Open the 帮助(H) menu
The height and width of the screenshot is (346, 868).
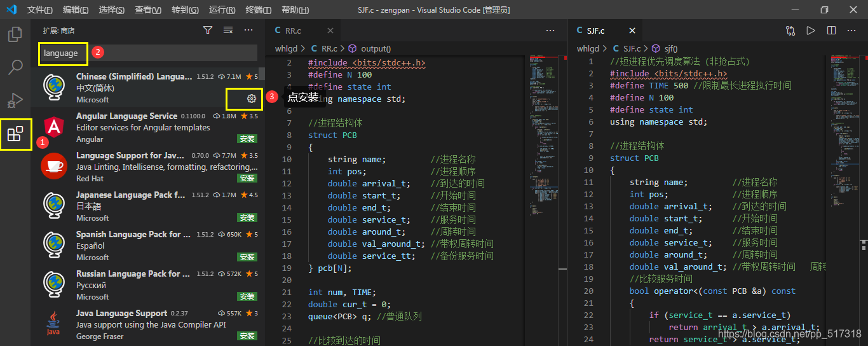tap(295, 10)
